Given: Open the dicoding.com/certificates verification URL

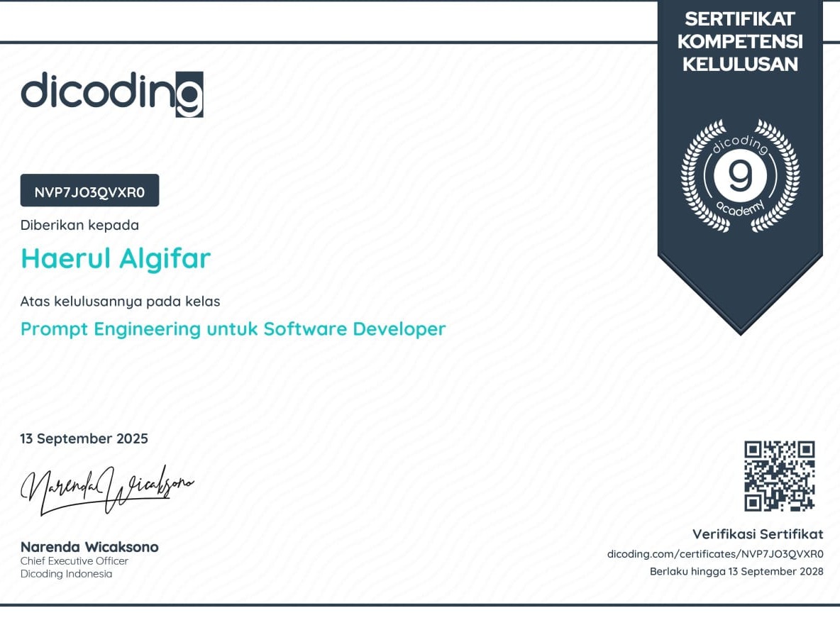Looking at the screenshot, I should [715, 553].
